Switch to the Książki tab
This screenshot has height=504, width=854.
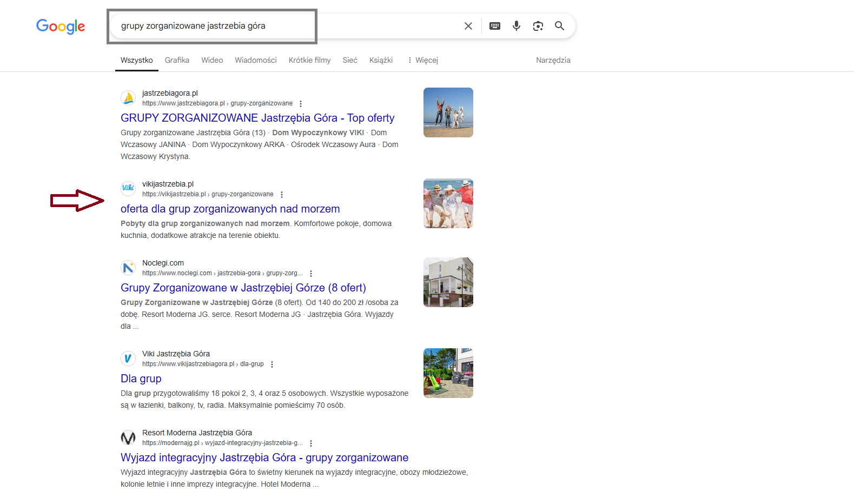tap(381, 60)
